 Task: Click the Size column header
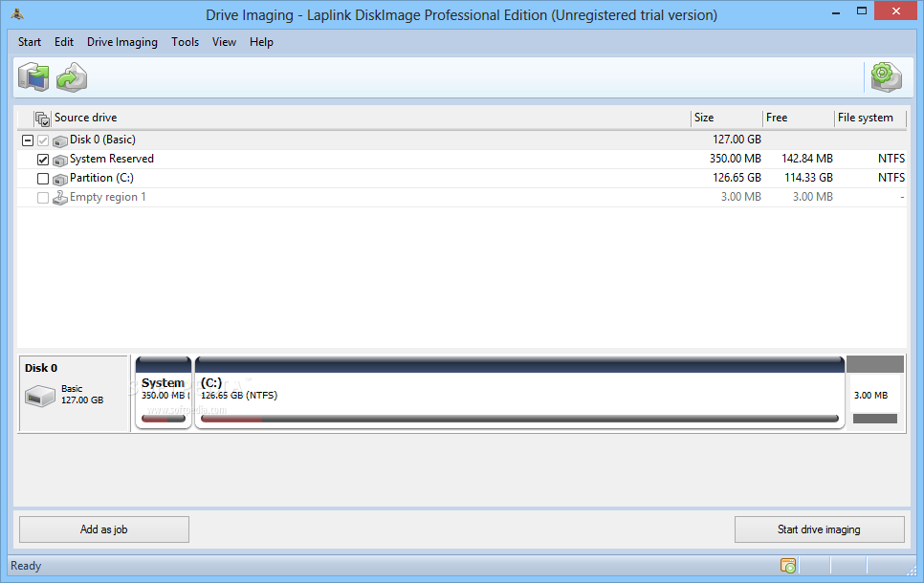(727, 118)
